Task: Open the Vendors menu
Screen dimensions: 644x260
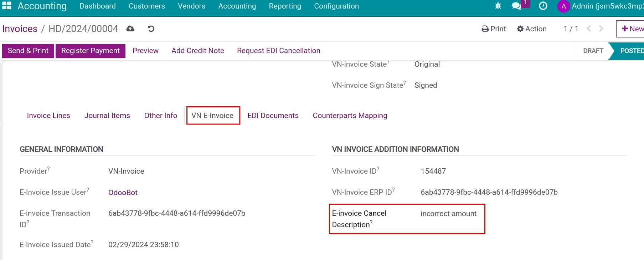Action: [192, 6]
